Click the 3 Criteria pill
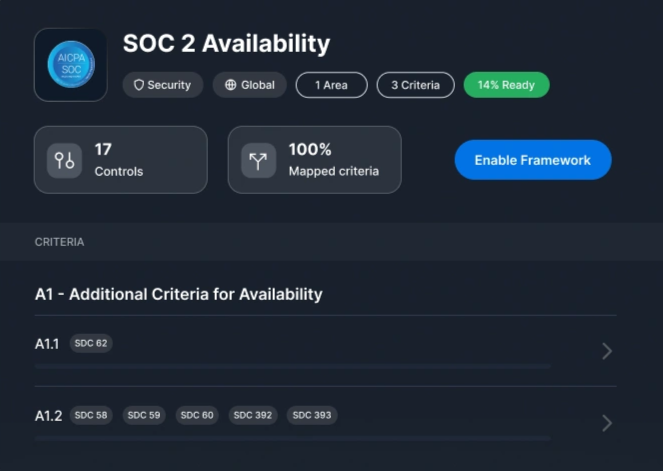Screen dimensions: 663x471 [416, 85]
